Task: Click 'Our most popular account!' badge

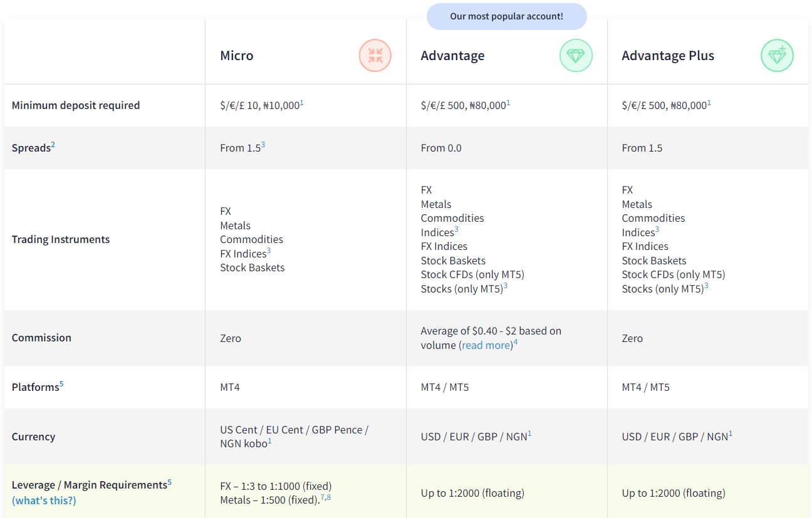Action: coord(506,16)
